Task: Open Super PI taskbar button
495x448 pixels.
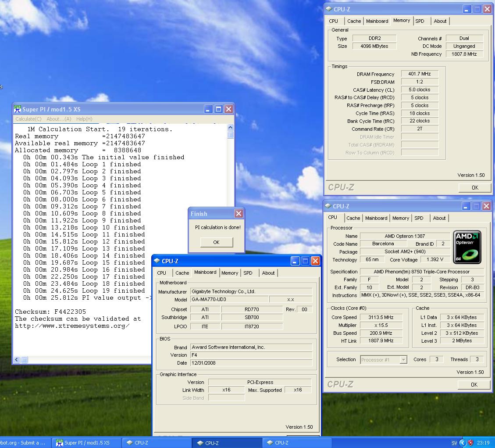Action: point(85,443)
